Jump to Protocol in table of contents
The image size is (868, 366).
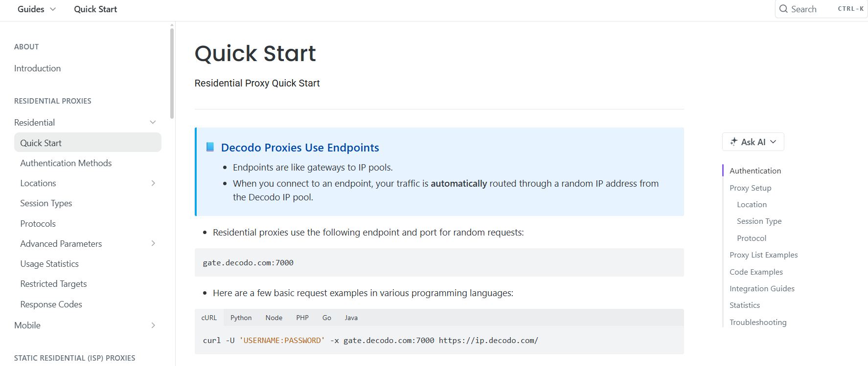point(752,238)
